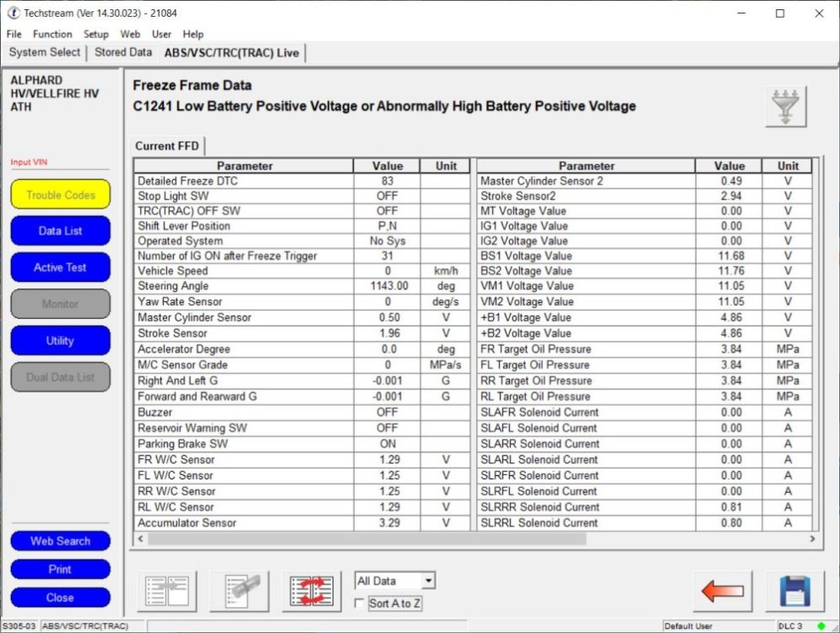Select the Stop Light SW row
Screen dimensions: 840x633
(x=301, y=196)
